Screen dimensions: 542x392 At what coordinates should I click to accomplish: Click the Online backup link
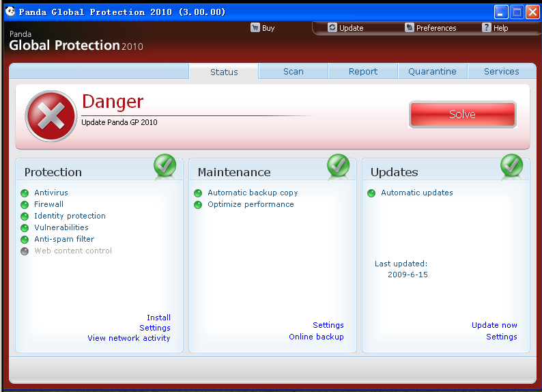tap(316, 337)
